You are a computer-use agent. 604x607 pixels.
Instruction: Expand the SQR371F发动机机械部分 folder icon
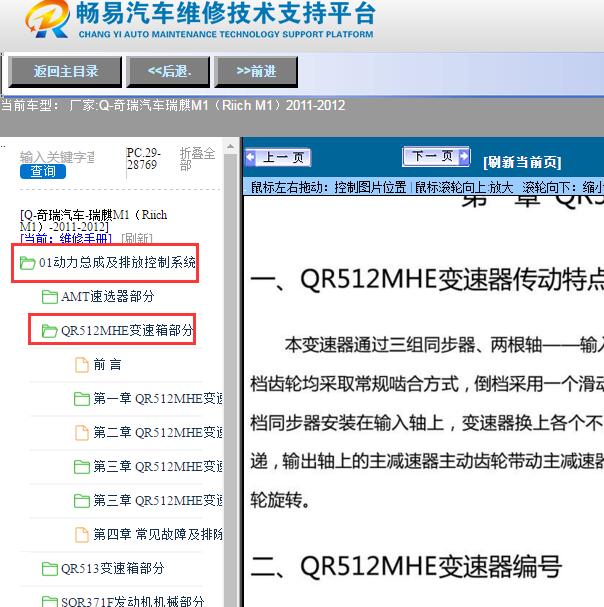click(x=50, y=601)
